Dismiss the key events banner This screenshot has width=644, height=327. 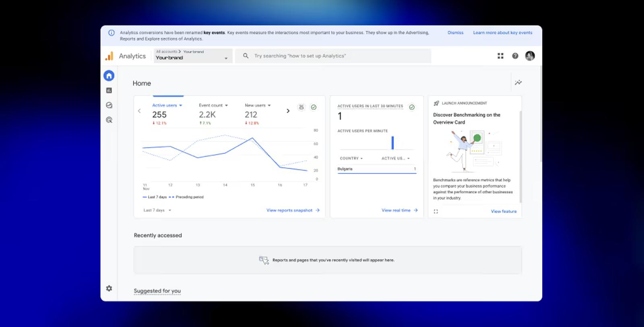pyautogui.click(x=455, y=33)
